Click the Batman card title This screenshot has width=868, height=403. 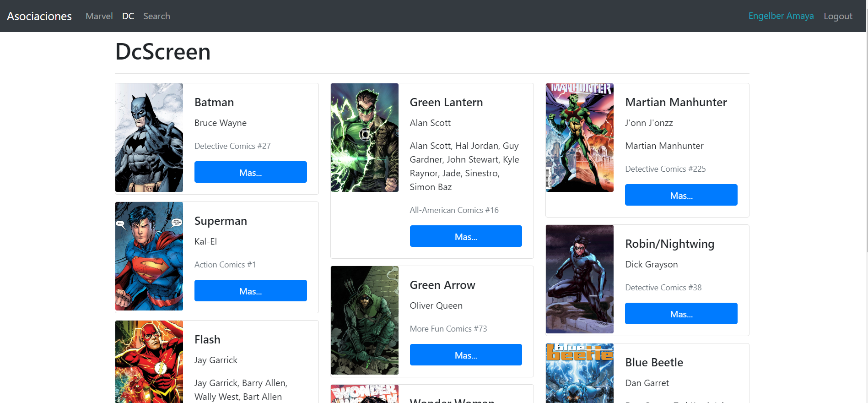(x=214, y=102)
